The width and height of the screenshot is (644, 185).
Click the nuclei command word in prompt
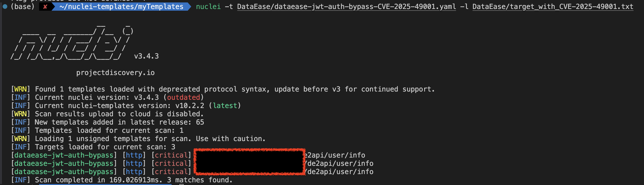(208, 7)
